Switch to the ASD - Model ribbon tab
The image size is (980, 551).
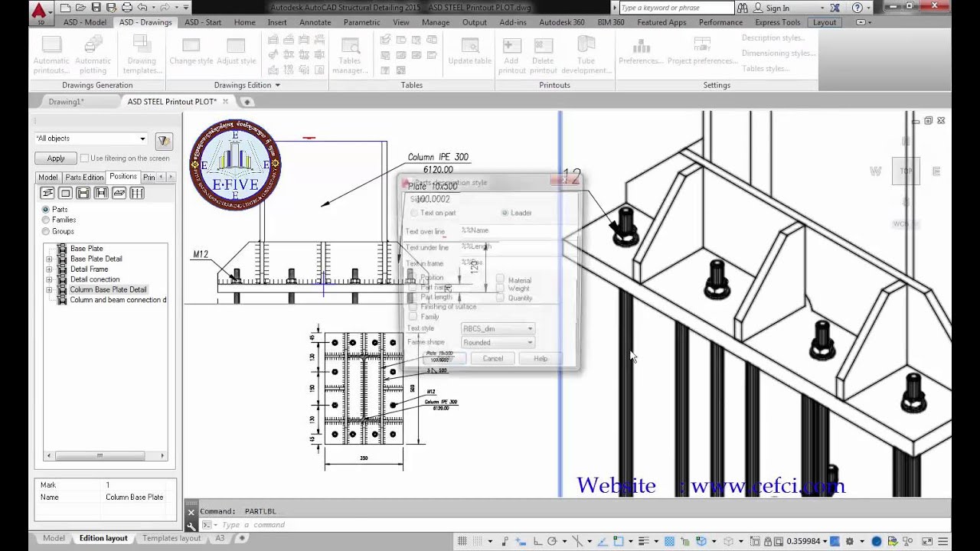(x=84, y=22)
